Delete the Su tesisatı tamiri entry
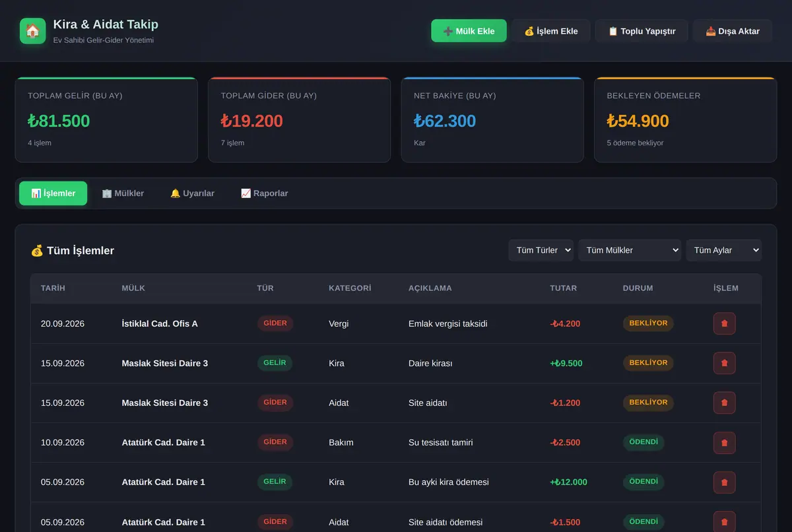Viewport: 792px width, 532px height. pos(724,442)
